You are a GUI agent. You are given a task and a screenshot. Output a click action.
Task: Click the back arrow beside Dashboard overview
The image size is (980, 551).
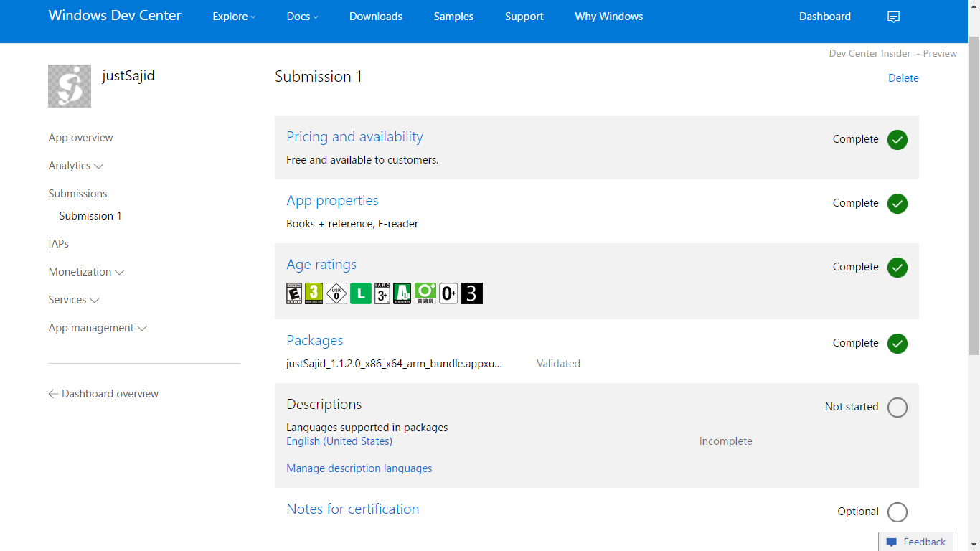pyautogui.click(x=53, y=394)
